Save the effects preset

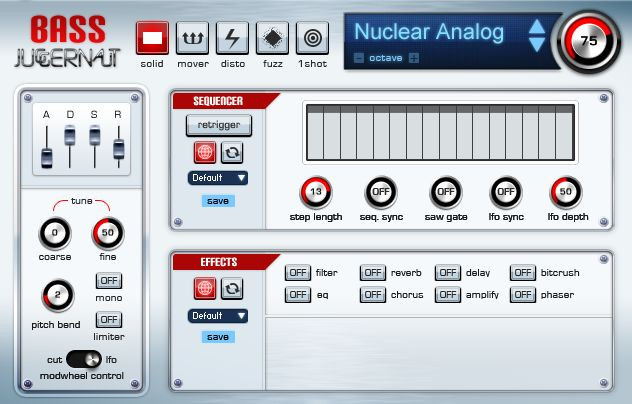(218, 337)
